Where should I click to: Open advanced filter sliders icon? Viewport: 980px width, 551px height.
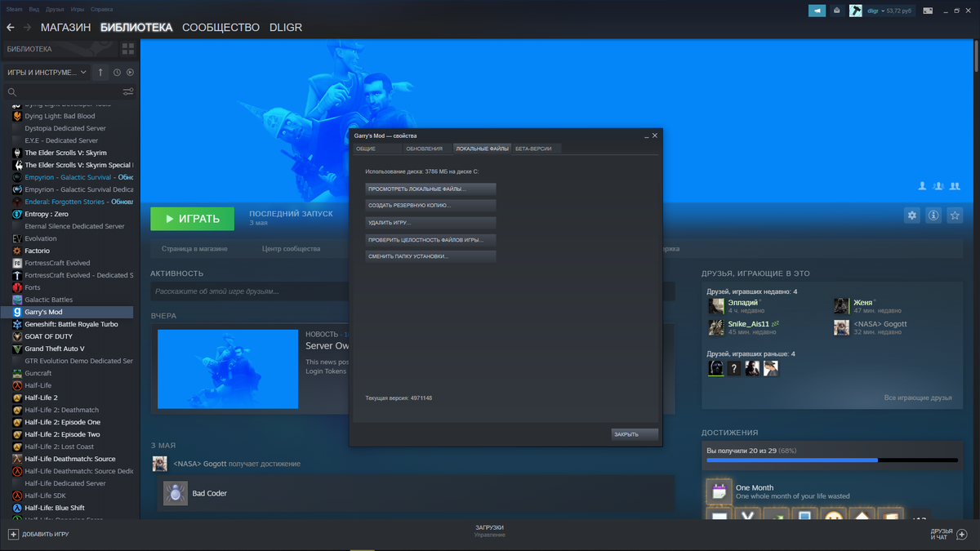coord(128,92)
